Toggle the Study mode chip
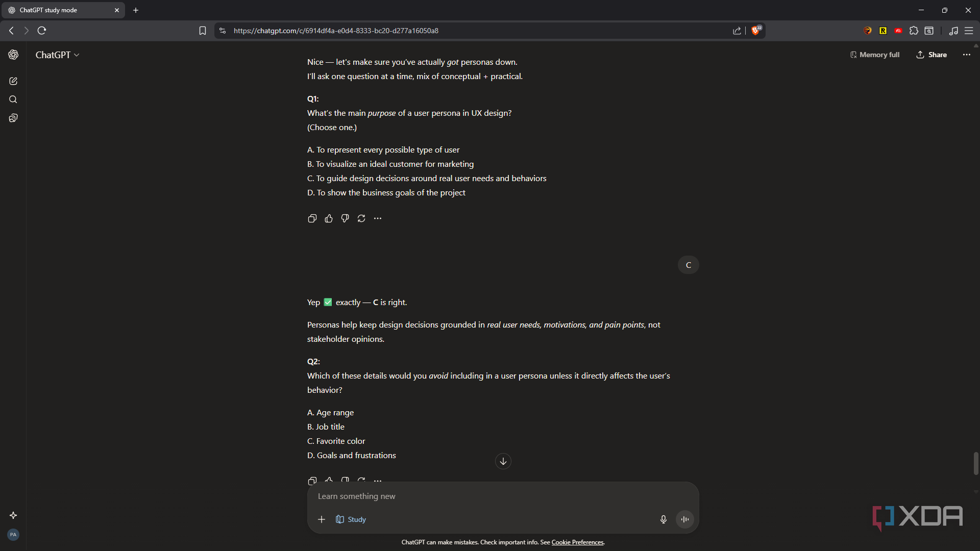Viewport: 980px width, 551px height. click(351, 519)
